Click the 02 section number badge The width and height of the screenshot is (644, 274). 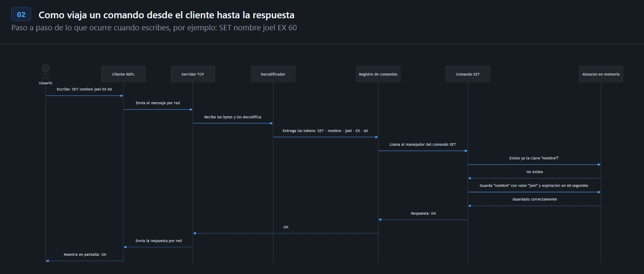click(x=21, y=15)
